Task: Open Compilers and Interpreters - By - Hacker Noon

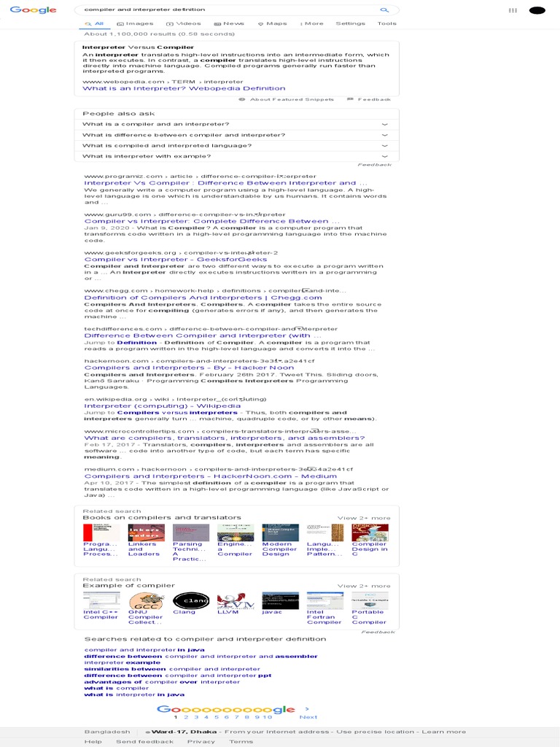Action: coord(189,368)
